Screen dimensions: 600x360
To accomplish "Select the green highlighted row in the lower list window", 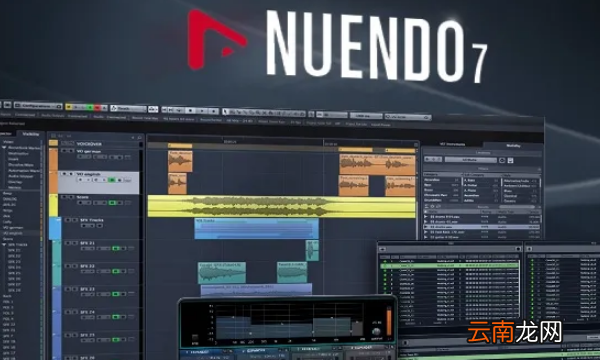I will click(x=449, y=265).
